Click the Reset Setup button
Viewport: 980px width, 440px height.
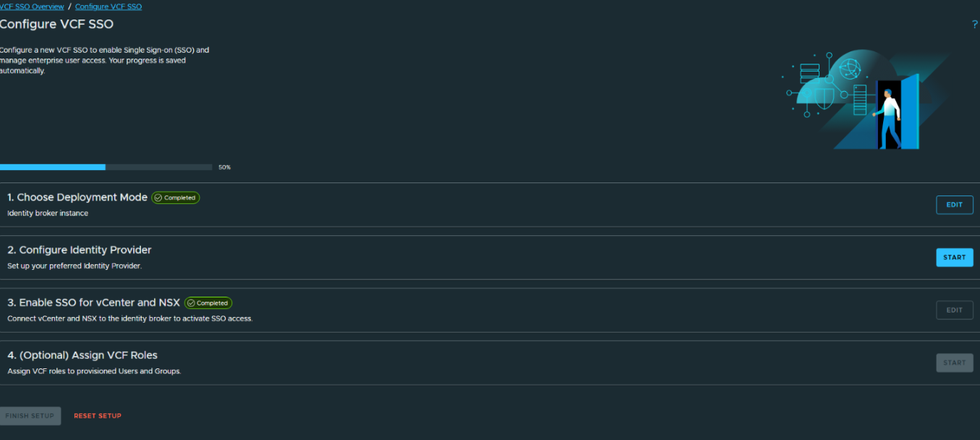click(x=98, y=416)
